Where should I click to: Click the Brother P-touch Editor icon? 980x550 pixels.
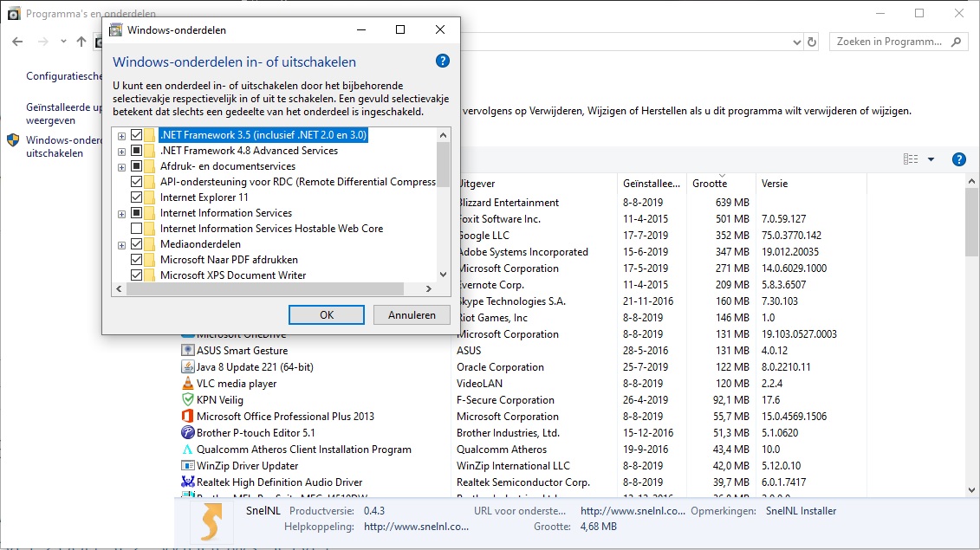point(187,432)
